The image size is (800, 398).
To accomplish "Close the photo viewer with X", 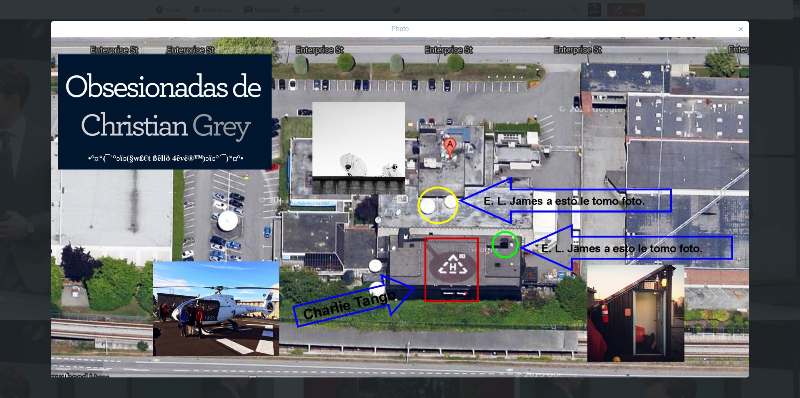I will click(x=740, y=29).
